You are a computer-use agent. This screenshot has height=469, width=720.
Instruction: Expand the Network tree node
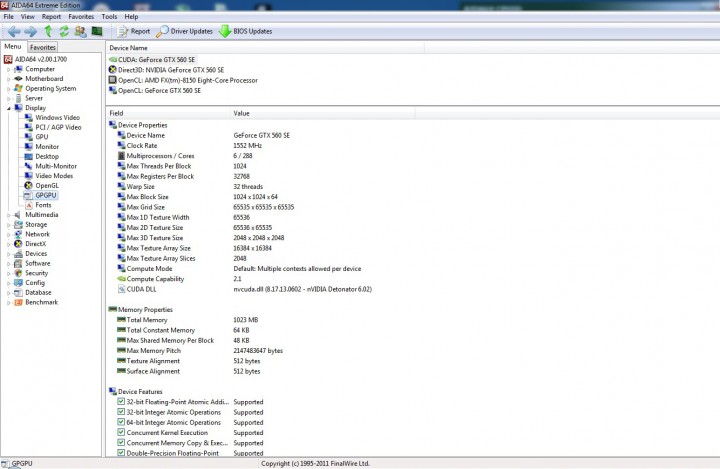click(x=8, y=234)
